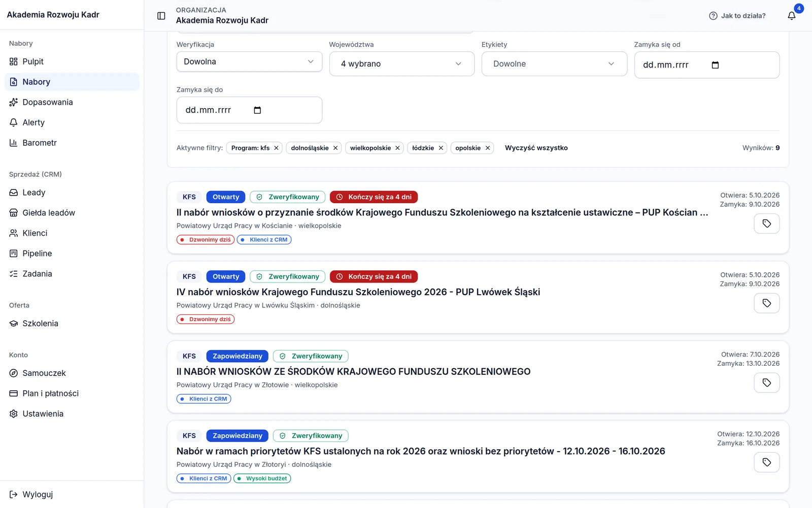Viewport: 812px width, 508px height.
Task: Click Wyloguj to log out
Action: (x=72, y=494)
